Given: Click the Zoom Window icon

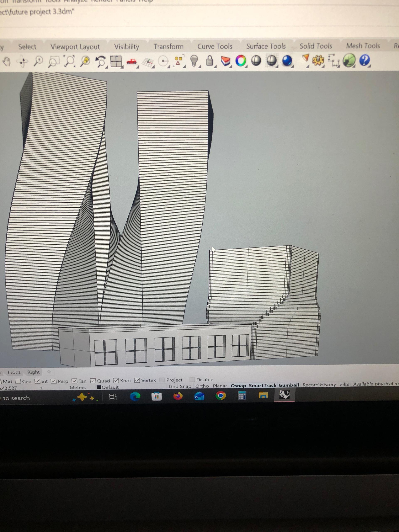Looking at the screenshot, I should [x=53, y=62].
